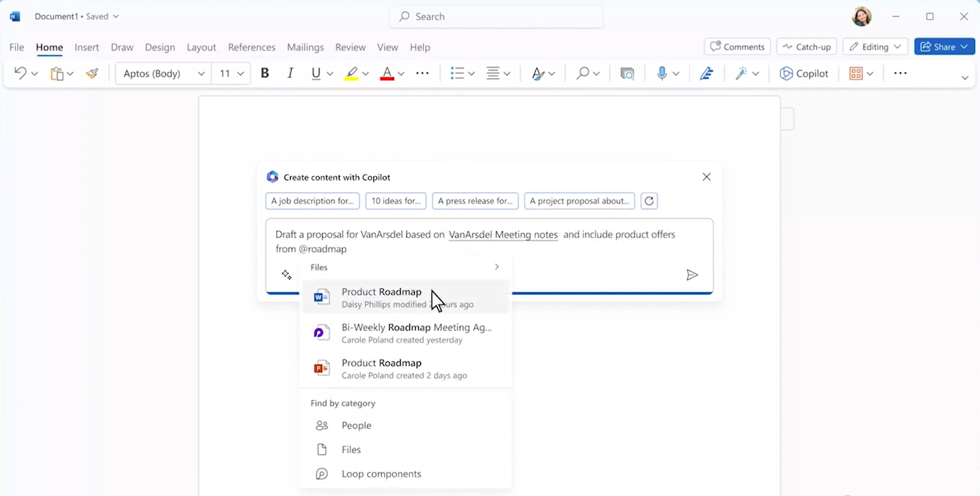The image size is (980, 496).
Task: Send the Copilot prompt arrow
Action: pyautogui.click(x=692, y=275)
